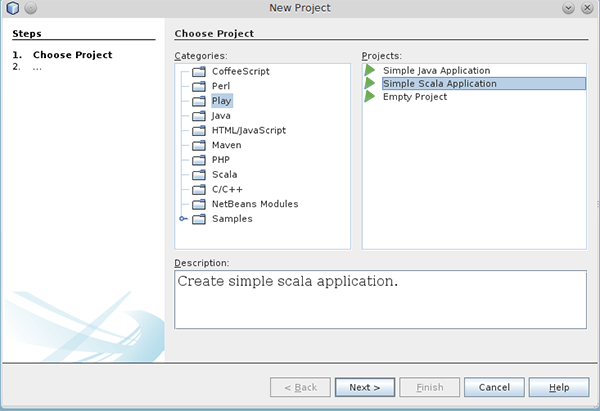
Task: Click the NetBeans Modules folder icon
Action: point(199,204)
